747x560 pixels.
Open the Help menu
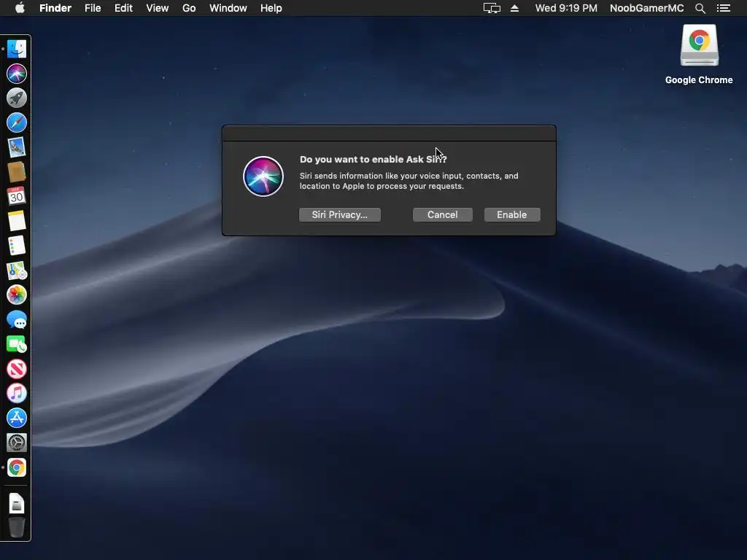[271, 8]
